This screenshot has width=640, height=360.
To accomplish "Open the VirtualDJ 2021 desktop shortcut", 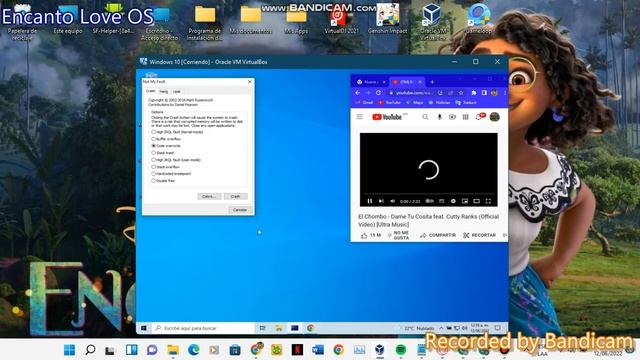I will 341,20.
